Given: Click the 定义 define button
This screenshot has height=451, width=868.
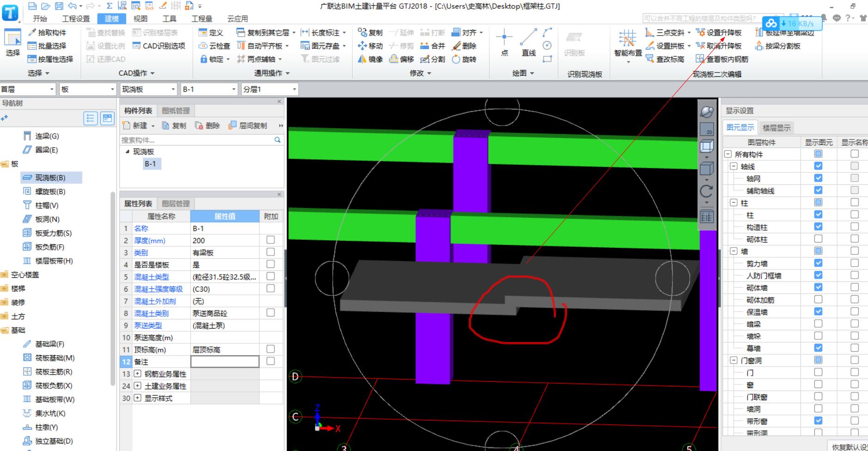Looking at the screenshot, I should coord(211,32).
